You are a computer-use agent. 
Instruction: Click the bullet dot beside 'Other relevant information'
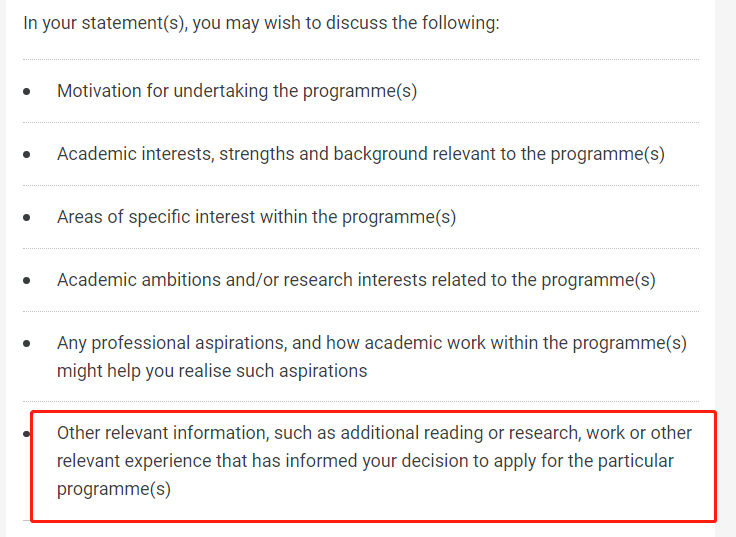27,434
